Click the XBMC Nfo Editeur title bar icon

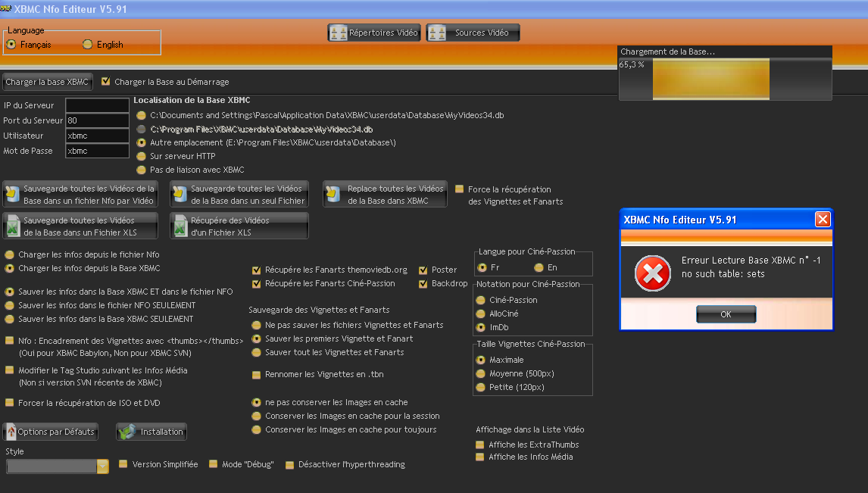click(5, 8)
